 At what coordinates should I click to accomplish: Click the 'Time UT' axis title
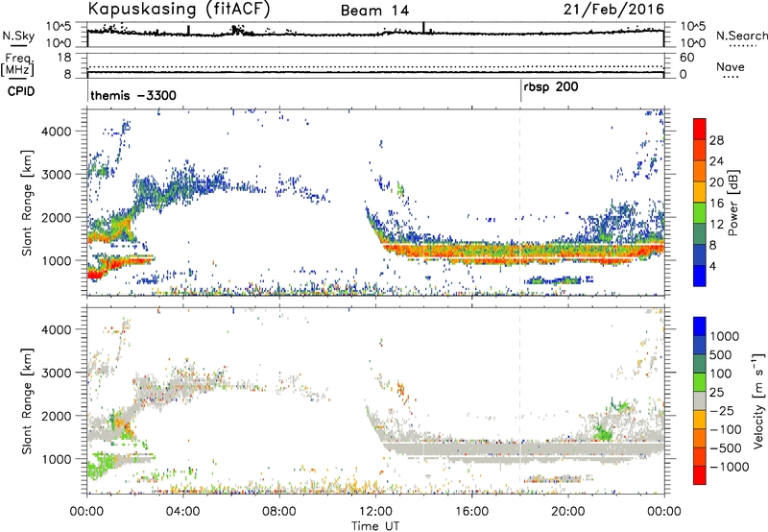pos(375,525)
